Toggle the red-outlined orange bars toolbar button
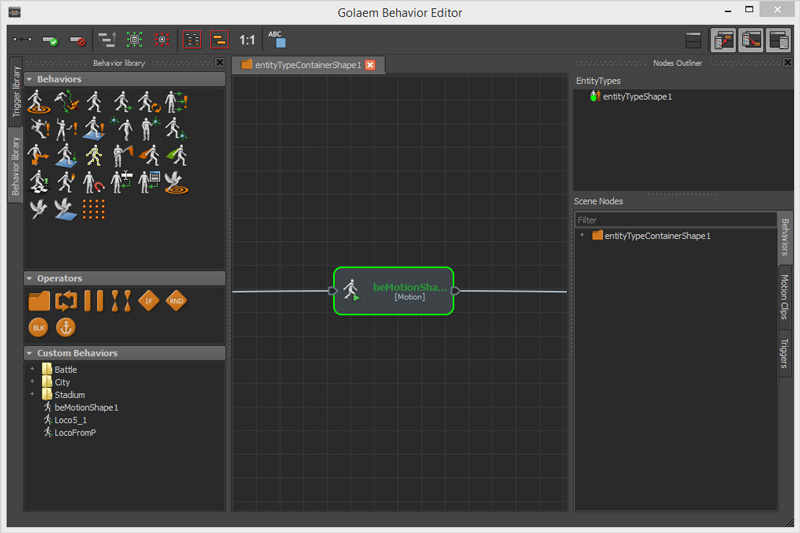The height and width of the screenshot is (533, 800). [x=219, y=40]
